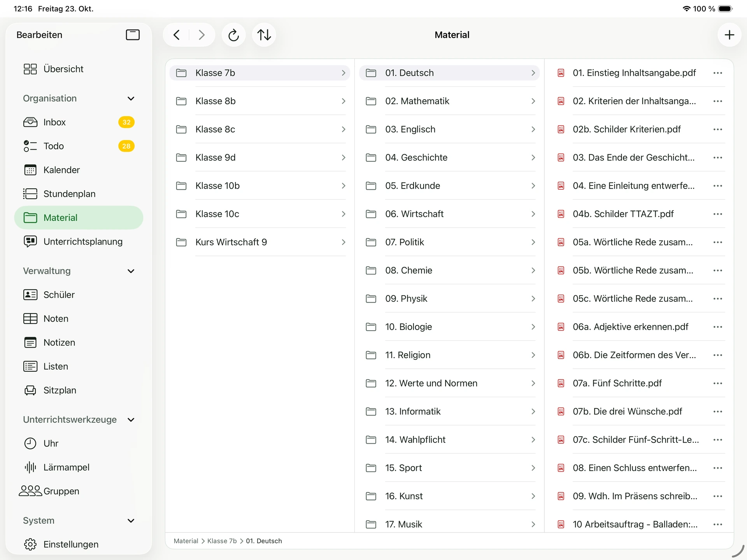Collapse the Verwaltung section
The image size is (747, 560).
click(131, 271)
